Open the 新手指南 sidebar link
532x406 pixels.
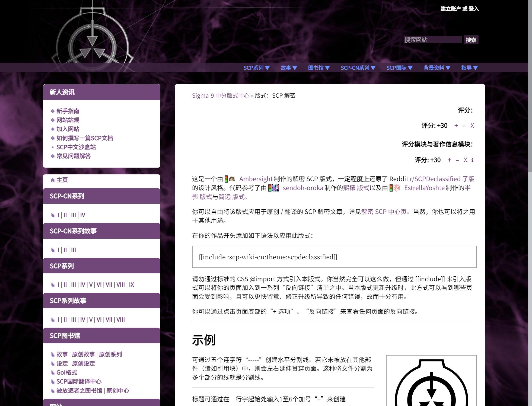[68, 111]
